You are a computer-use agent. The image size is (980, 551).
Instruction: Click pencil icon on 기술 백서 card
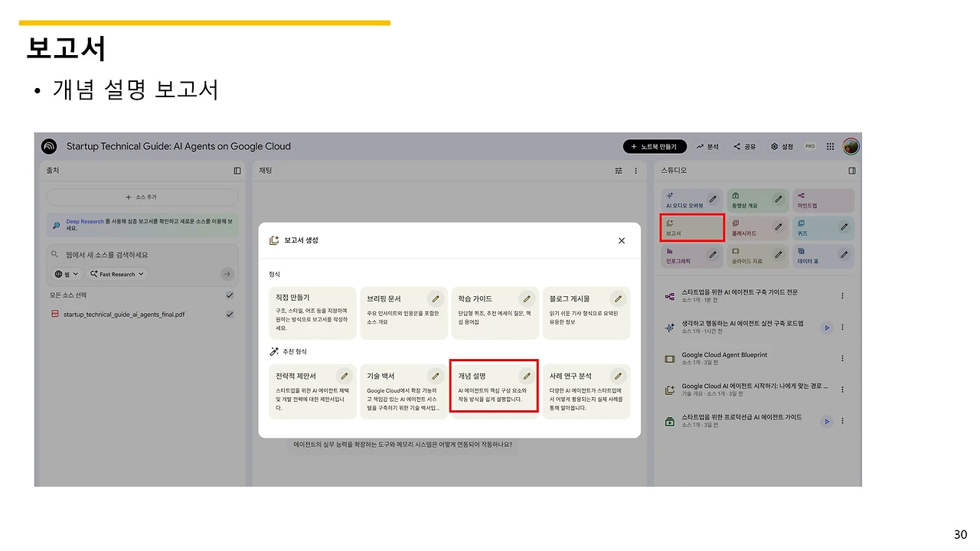436,376
